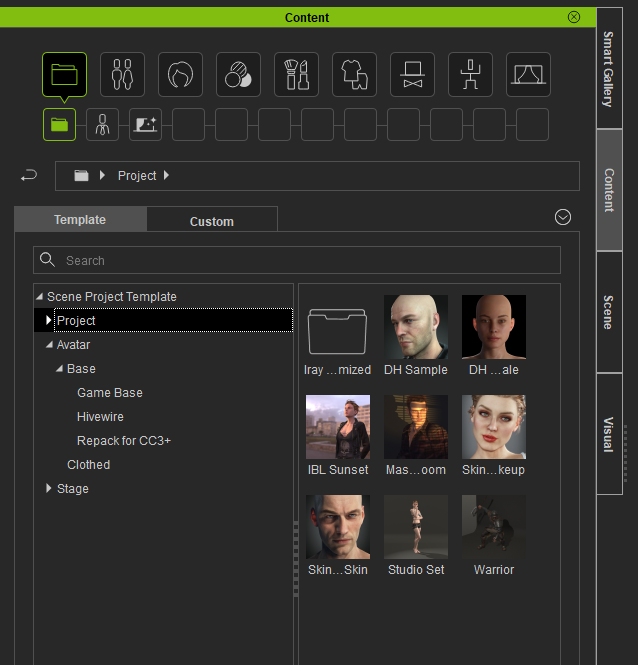Click the Project breadcrumb label
Image resolution: width=638 pixels, height=665 pixels.
coord(137,176)
